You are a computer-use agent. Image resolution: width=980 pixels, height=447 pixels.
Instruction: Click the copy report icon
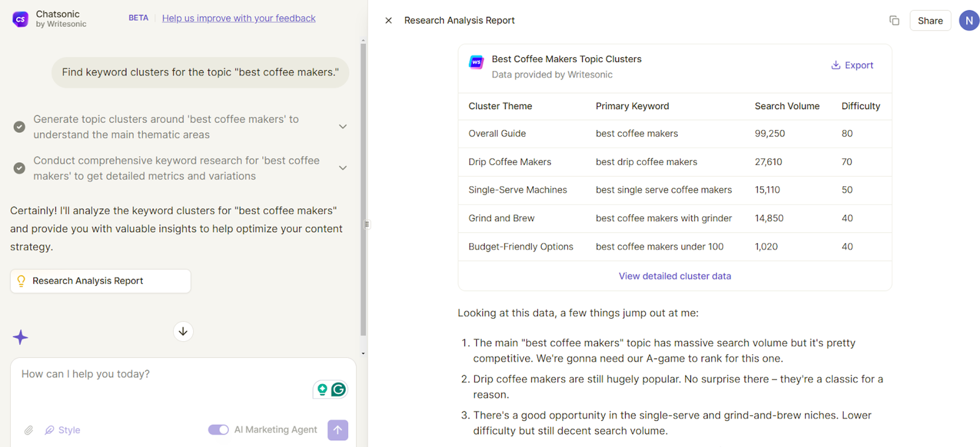(894, 20)
